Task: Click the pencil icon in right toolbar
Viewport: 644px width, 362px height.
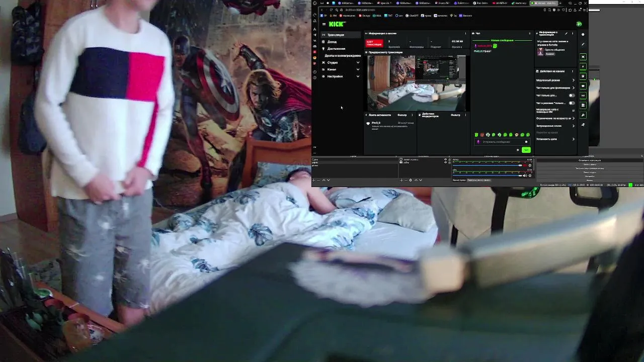Action: (583, 44)
